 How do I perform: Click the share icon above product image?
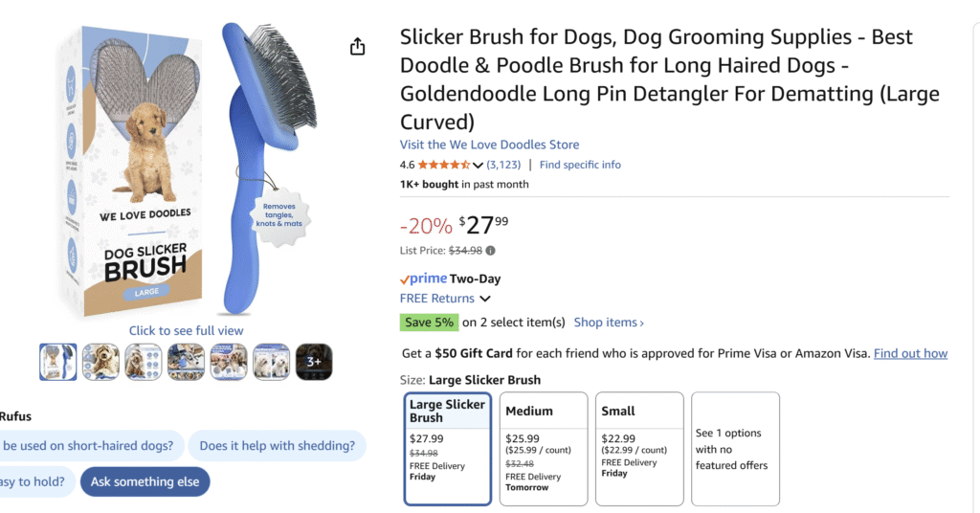click(358, 46)
